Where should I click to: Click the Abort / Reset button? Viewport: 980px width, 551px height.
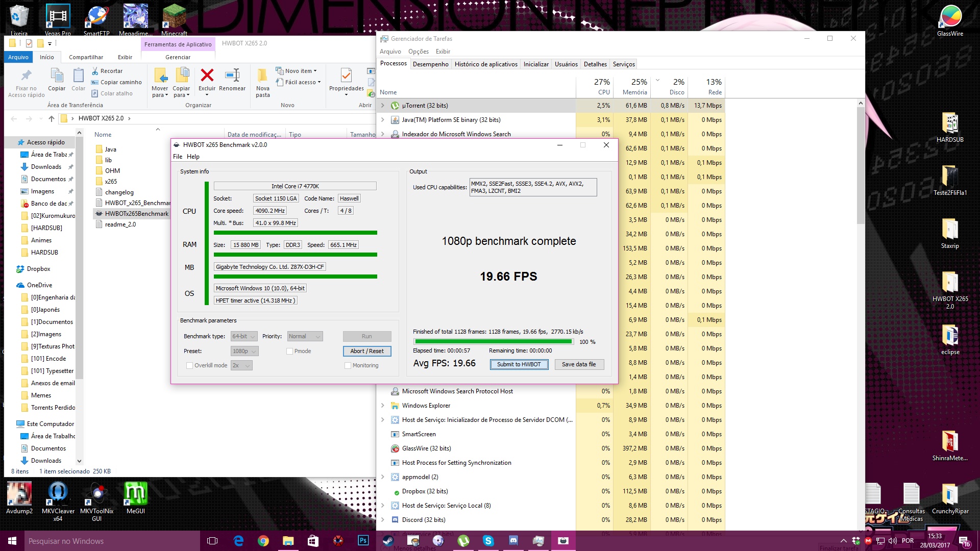coord(367,351)
